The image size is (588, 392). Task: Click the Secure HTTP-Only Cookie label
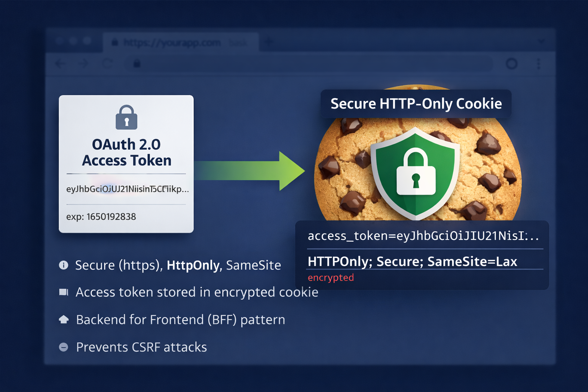(416, 104)
